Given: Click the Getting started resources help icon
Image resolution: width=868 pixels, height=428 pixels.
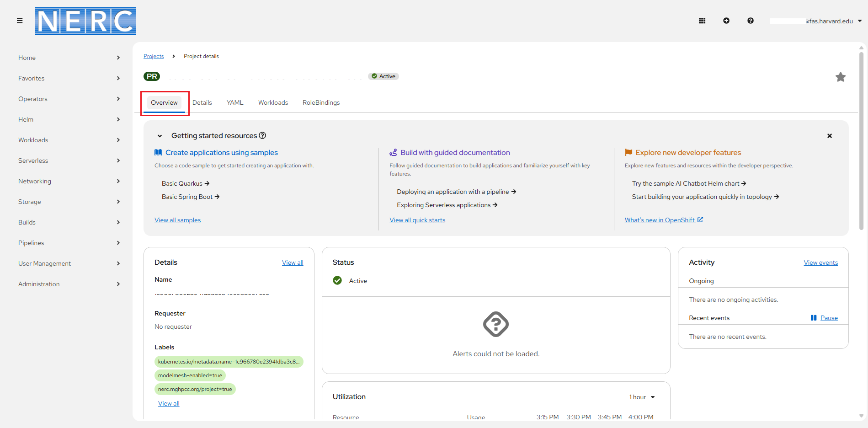Looking at the screenshot, I should (x=262, y=135).
